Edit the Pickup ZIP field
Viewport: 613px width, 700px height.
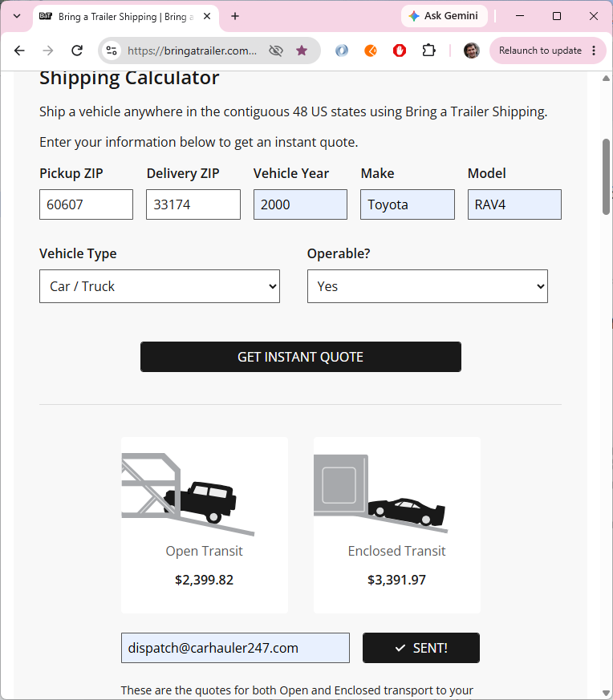(x=86, y=204)
